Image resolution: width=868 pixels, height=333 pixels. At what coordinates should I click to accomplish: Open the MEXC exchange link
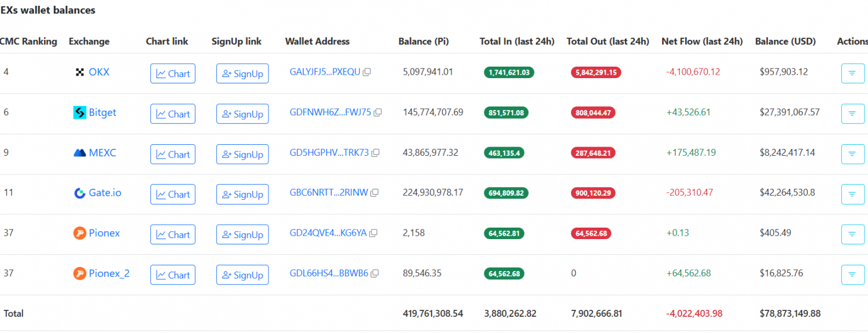102,153
